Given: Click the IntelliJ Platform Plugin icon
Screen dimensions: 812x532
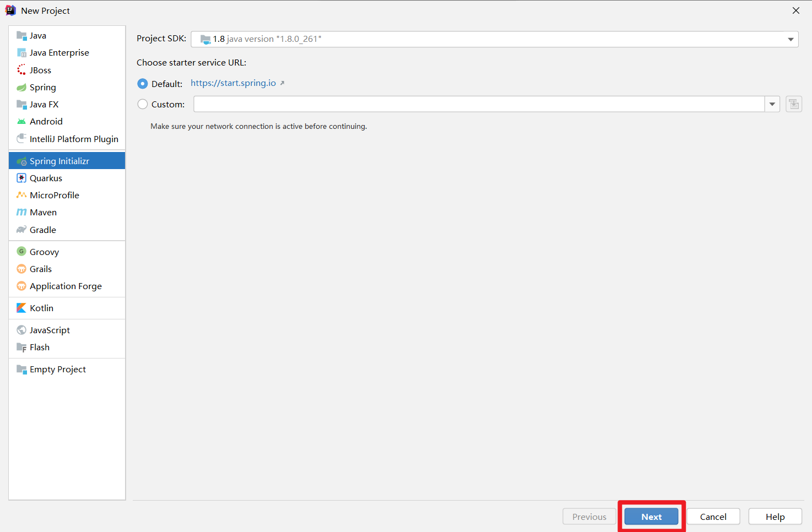Looking at the screenshot, I should coord(21,138).
